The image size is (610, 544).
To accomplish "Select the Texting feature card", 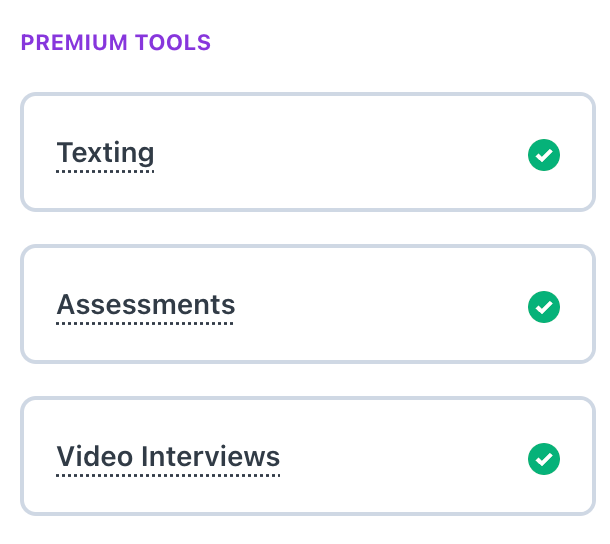I will coord(308,152).
